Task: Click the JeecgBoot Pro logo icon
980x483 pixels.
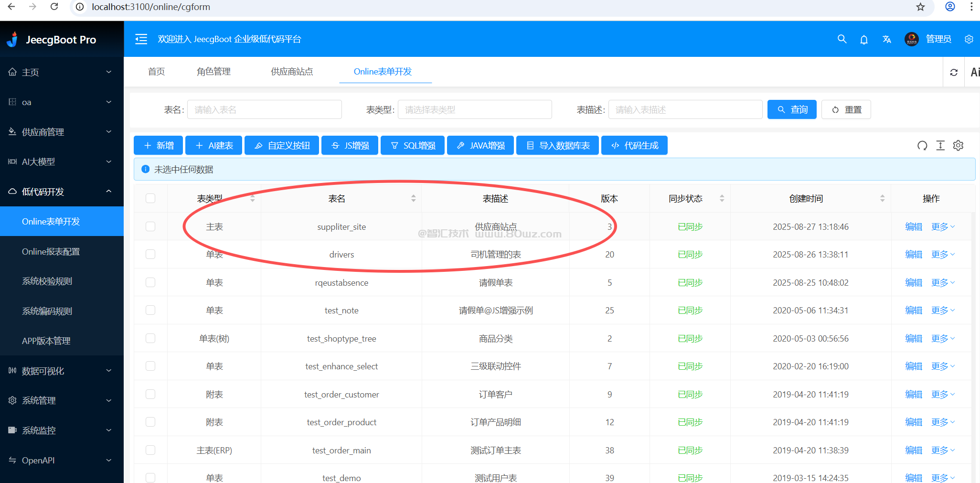Action: pyautogui.click(x=13, y=39)
